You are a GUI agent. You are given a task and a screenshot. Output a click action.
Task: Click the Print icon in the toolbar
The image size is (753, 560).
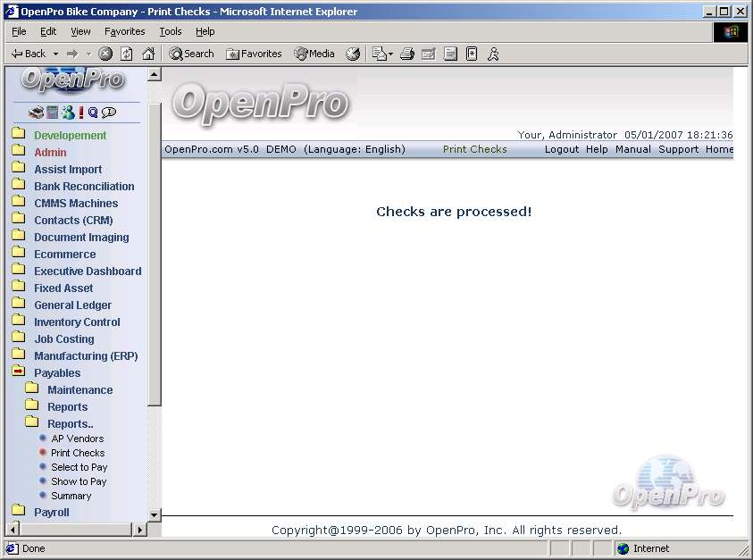[x=407, y=54]
